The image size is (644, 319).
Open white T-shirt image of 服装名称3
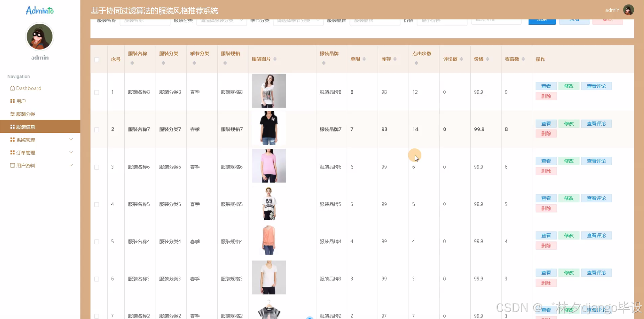point(269,278)
